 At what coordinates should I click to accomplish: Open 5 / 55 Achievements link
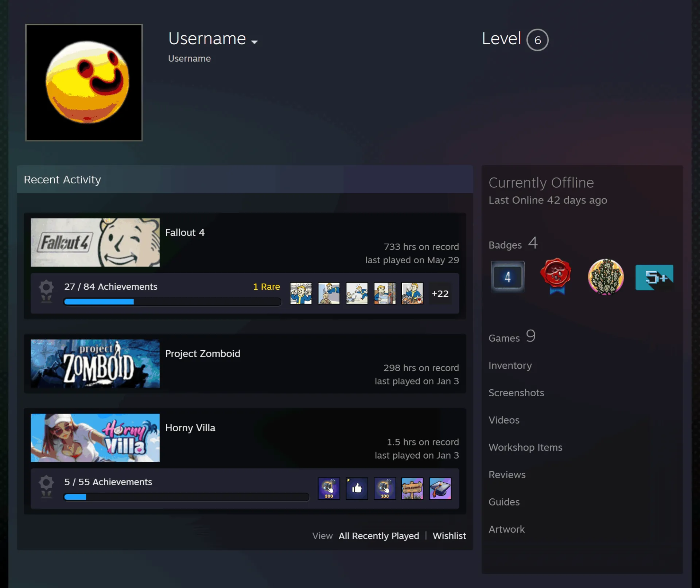[108, 482]
